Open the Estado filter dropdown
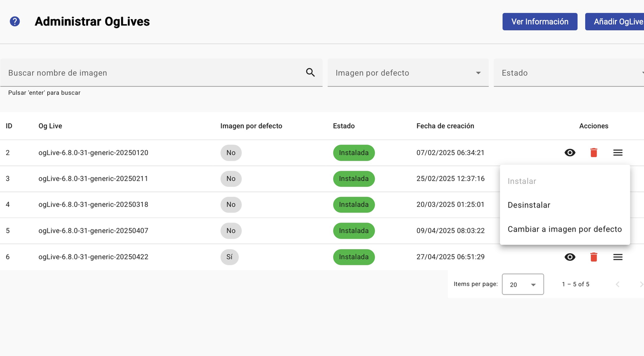644x356 pixels. click(x=569, y=73)
